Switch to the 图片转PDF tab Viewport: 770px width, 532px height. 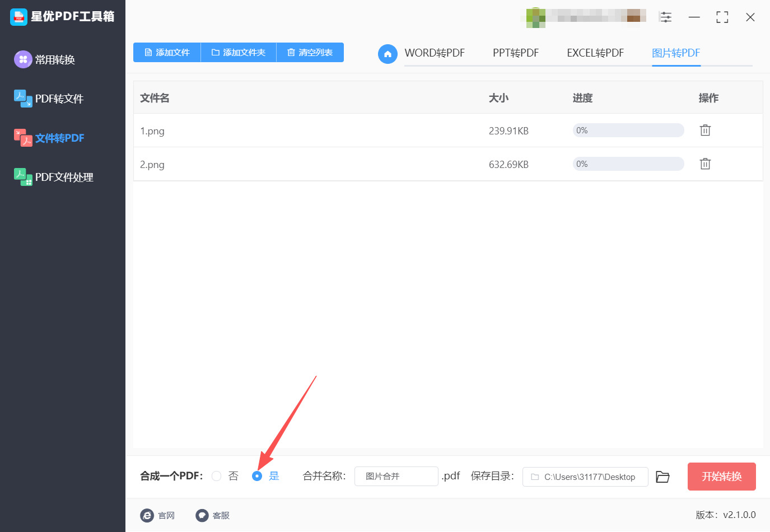676,53
